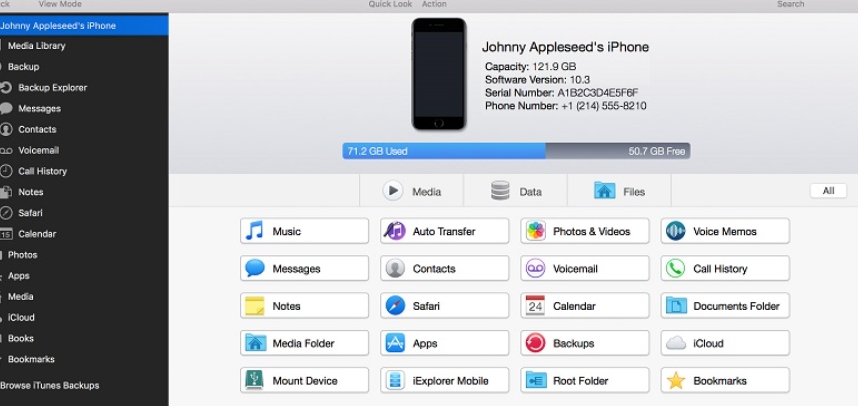This screenshot has height=406, width=858.
Task: Click the Capacity: 121.9 GB text
Action: click(x=530, y=67)
